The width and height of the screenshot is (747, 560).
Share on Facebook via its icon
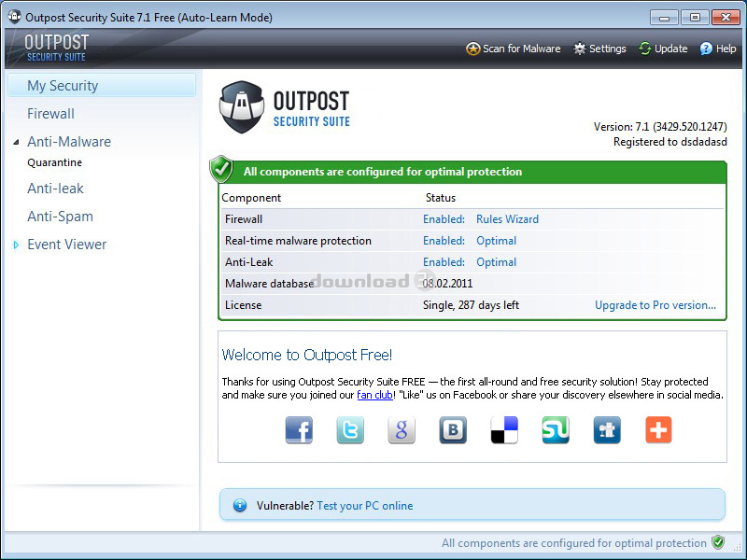coord(299,430)
